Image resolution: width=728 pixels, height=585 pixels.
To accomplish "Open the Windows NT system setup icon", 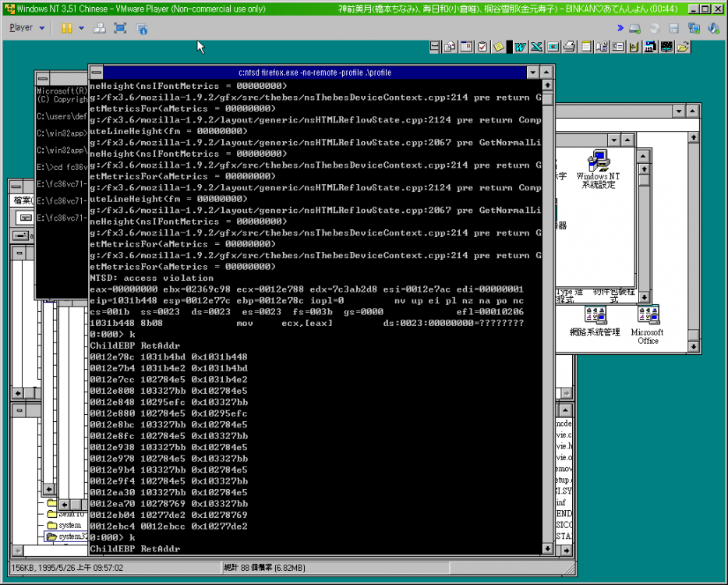I will pyautogui.click(x=597, y=169).
